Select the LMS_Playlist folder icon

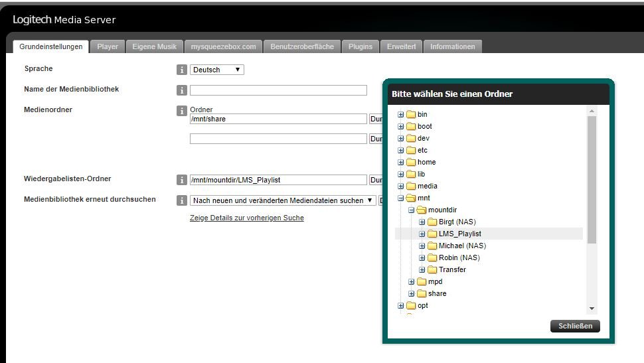[432, 234]
